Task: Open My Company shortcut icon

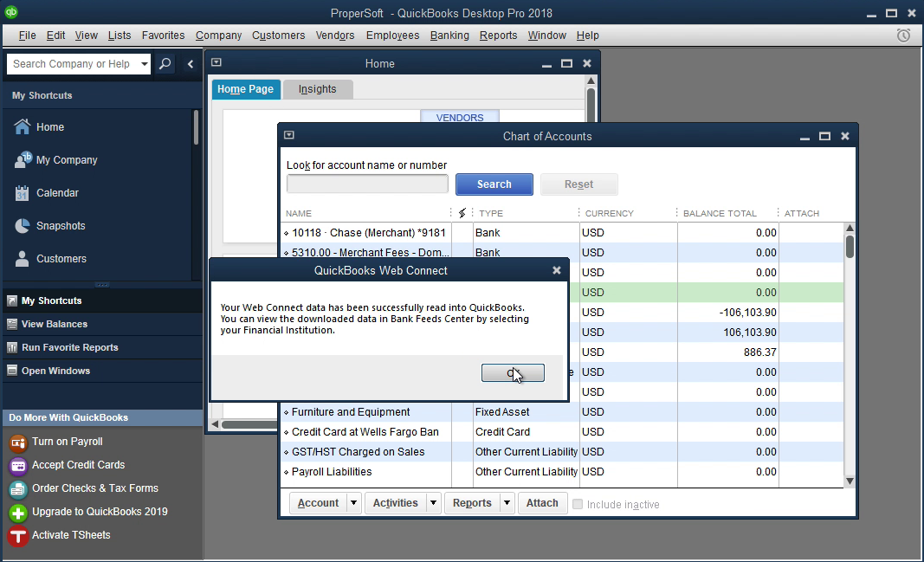Action: 23,159
